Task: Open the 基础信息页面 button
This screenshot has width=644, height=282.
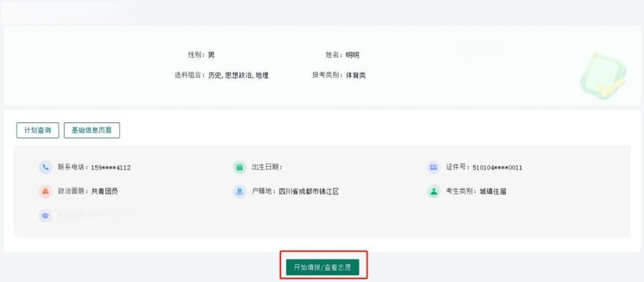Action: (x=92, y=131)
